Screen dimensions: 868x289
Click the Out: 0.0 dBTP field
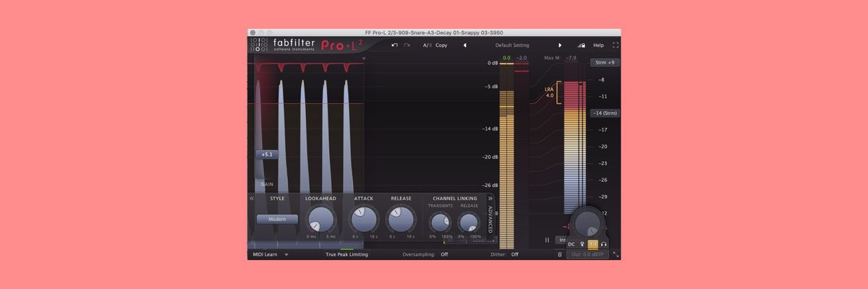click(587, 254)
